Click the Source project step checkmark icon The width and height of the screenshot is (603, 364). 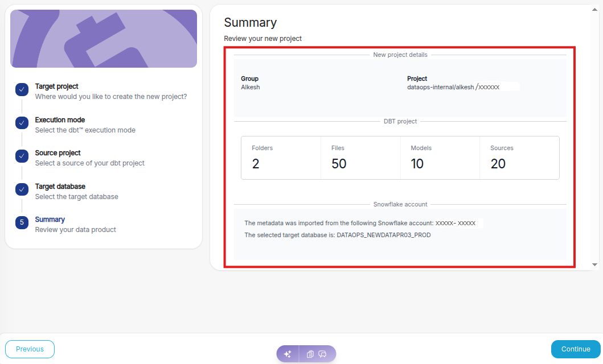22,156
